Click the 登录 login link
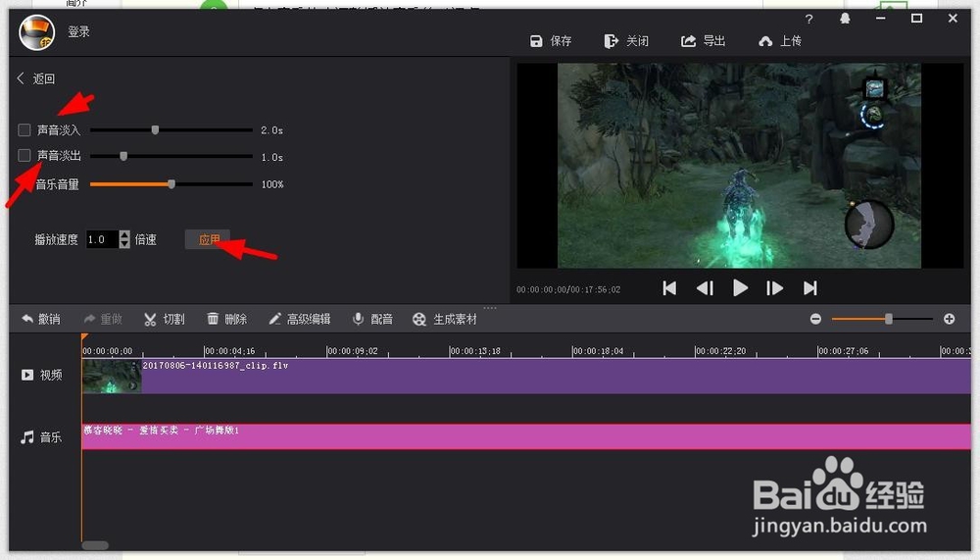 tap(78, 31)
